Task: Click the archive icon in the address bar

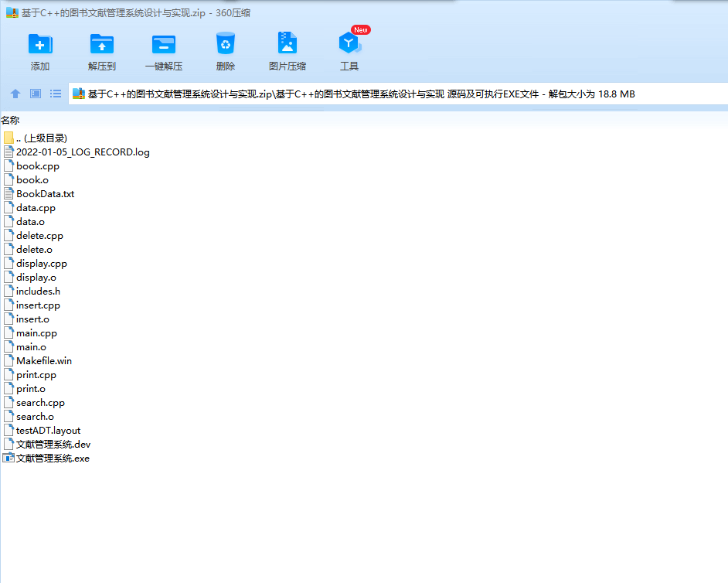Action: [79, 94]
